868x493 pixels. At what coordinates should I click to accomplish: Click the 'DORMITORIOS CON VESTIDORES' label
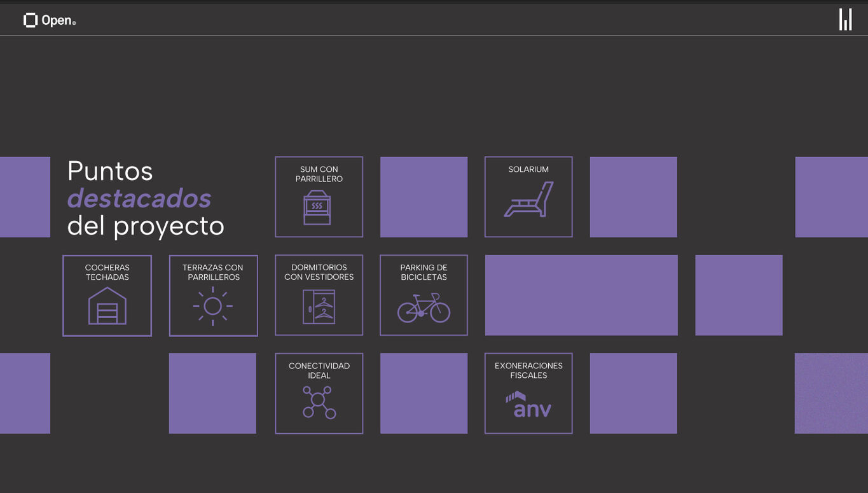[x=319, y=272]
